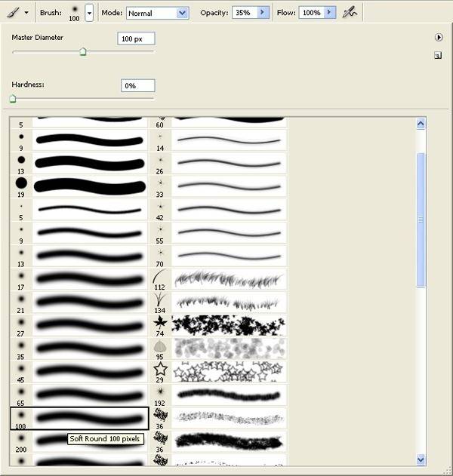Click the Hardness slider handle

click(x=13, y=98)
